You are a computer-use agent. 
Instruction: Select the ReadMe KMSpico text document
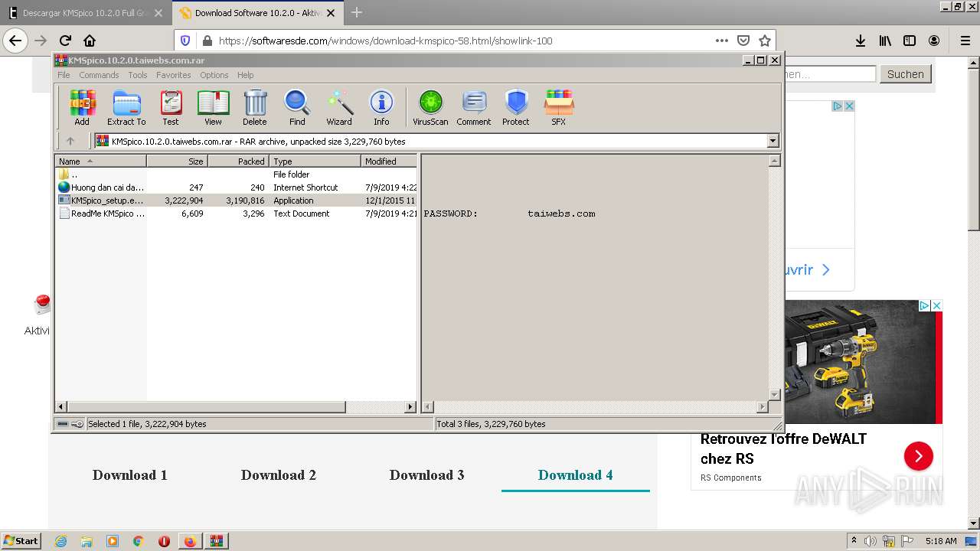pos(236,214)
